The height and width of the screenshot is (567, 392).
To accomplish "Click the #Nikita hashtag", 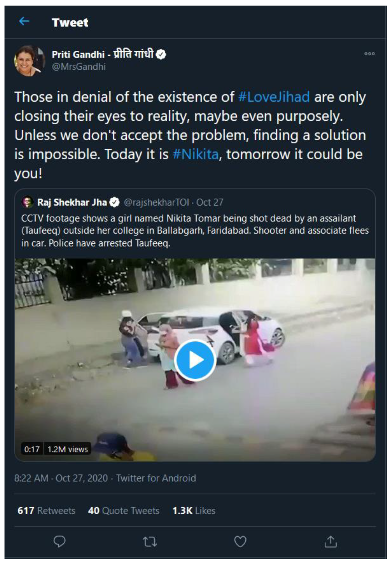I will [x=196, y=154].
